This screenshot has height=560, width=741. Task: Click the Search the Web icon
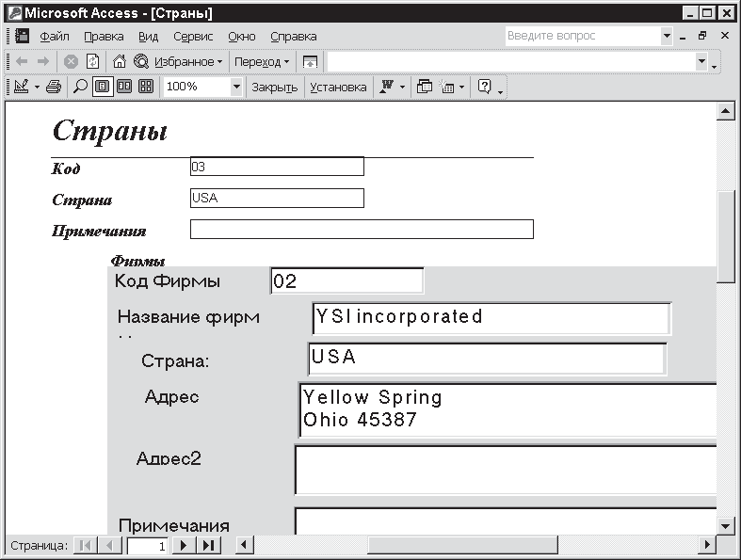point(141,61)
